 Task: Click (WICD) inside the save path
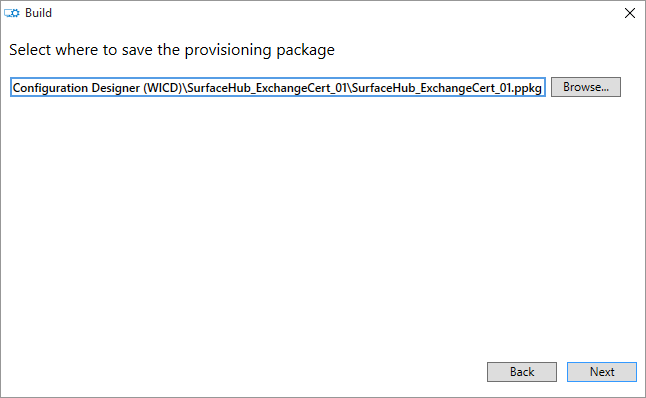(x=162, y=88)
